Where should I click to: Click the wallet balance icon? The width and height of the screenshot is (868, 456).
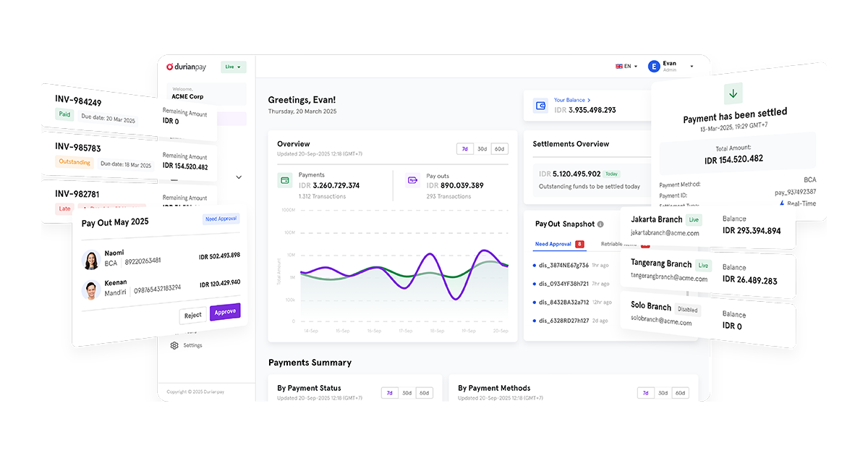point(541,106)
